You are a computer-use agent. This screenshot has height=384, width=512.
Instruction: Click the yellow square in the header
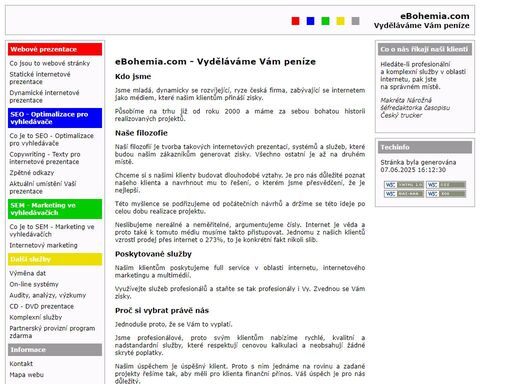point(340,21)
